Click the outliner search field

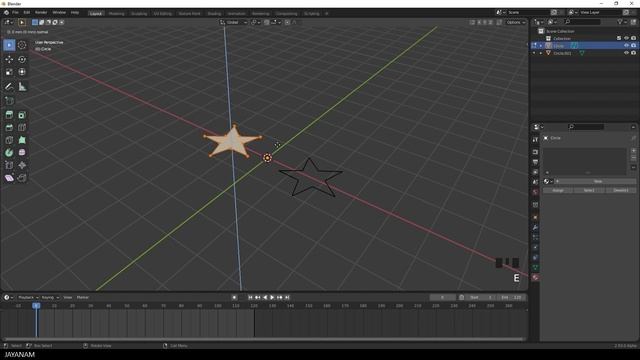[582, 22]
